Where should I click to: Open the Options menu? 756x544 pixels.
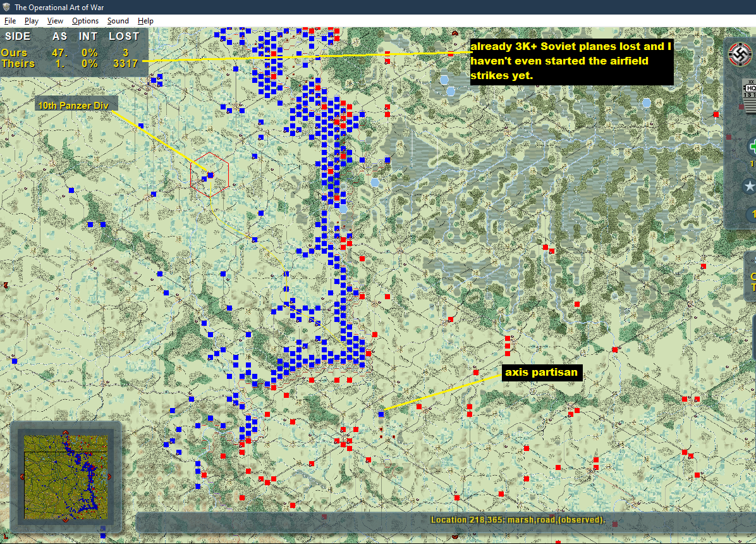(x=85, y=21)
